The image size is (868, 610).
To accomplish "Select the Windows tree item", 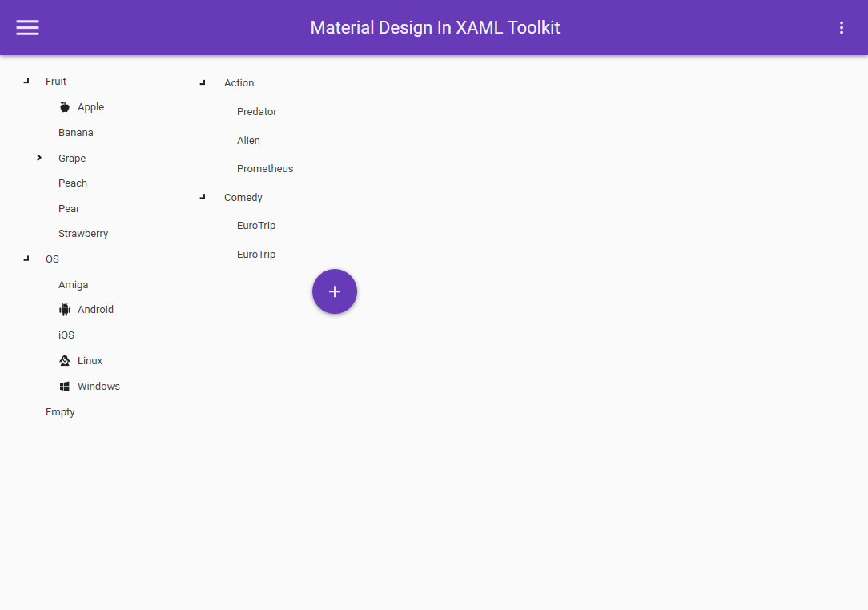I will 98,387.
